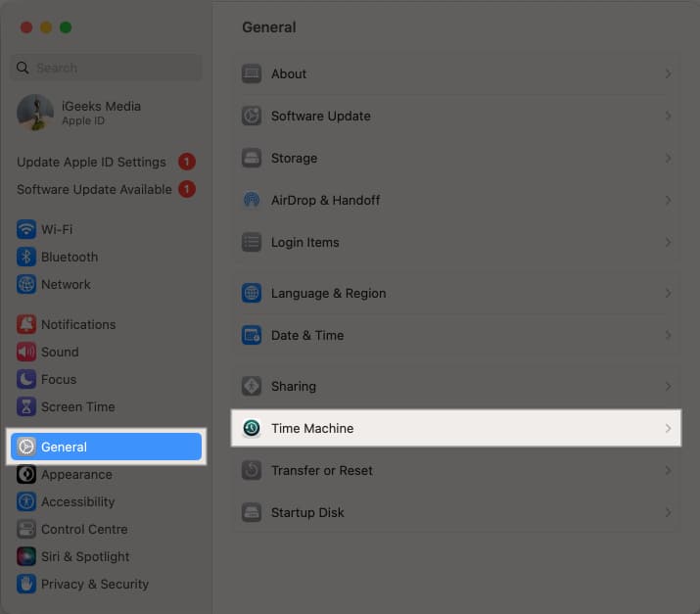The image size is (700, 614).
Task: Click the General gear icon in sidebar
Action: [x=25, y=447]
